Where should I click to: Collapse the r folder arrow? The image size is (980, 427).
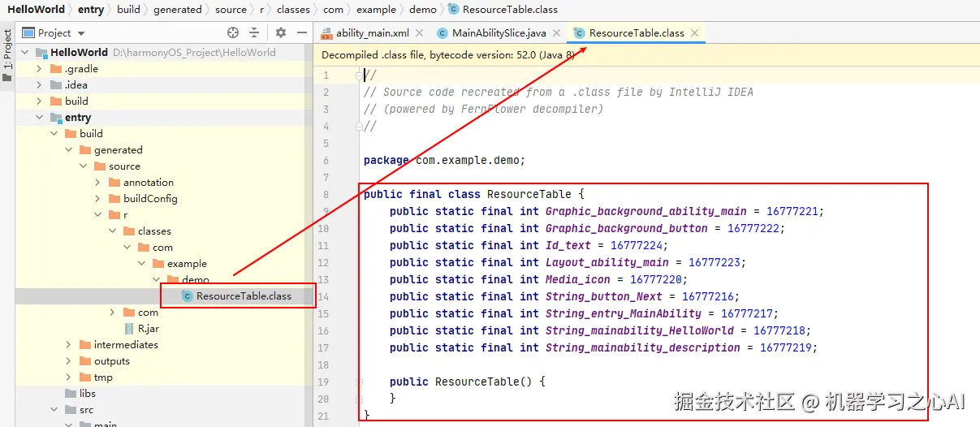tap(97, 215)
